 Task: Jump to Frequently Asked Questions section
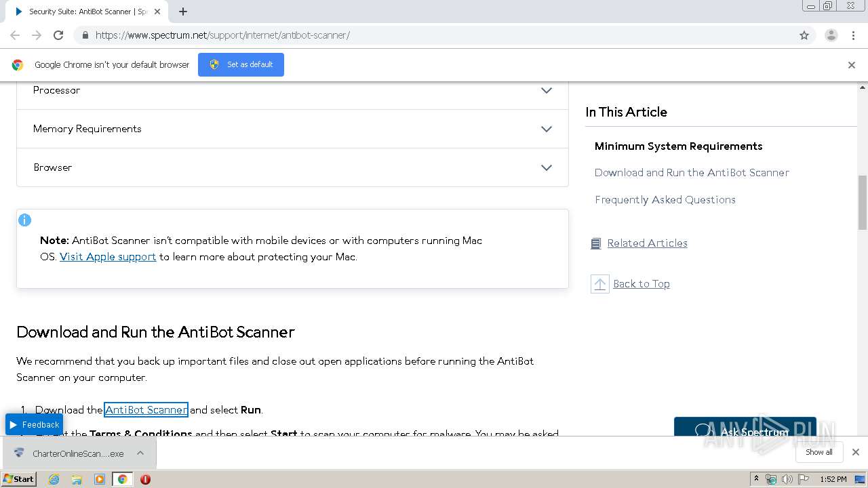coord(665,200)
